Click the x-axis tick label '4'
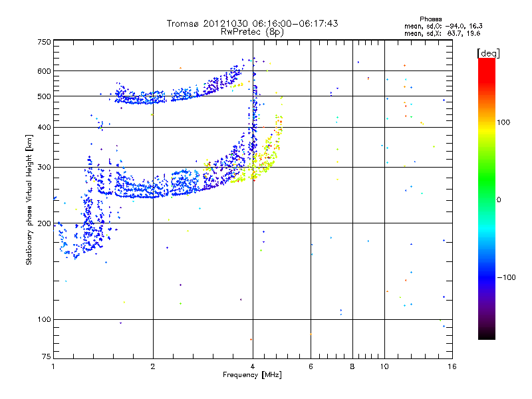Screen dimensions: 532x399 click(x=253, y=366)
